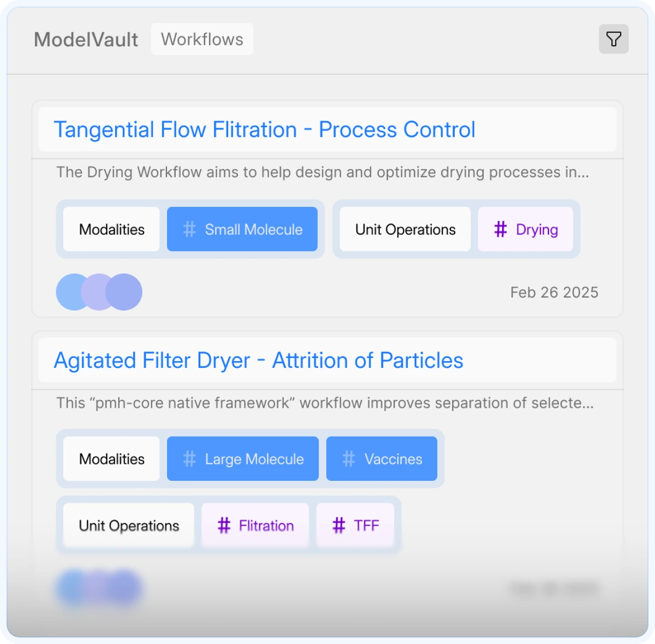The height and width of the screenshot is (644, 655).
Task: Click the Large Molecule tag
Action: [x=243, y=459]
